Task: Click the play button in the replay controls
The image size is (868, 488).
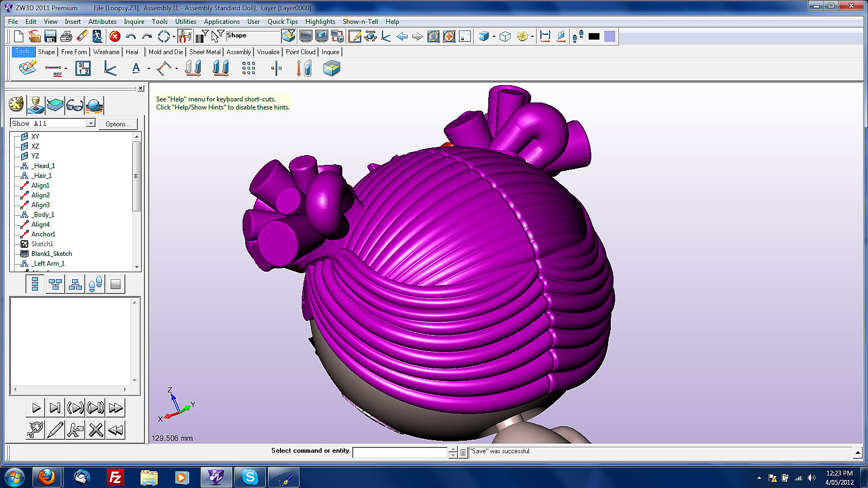Action: [x=36, y=408]
